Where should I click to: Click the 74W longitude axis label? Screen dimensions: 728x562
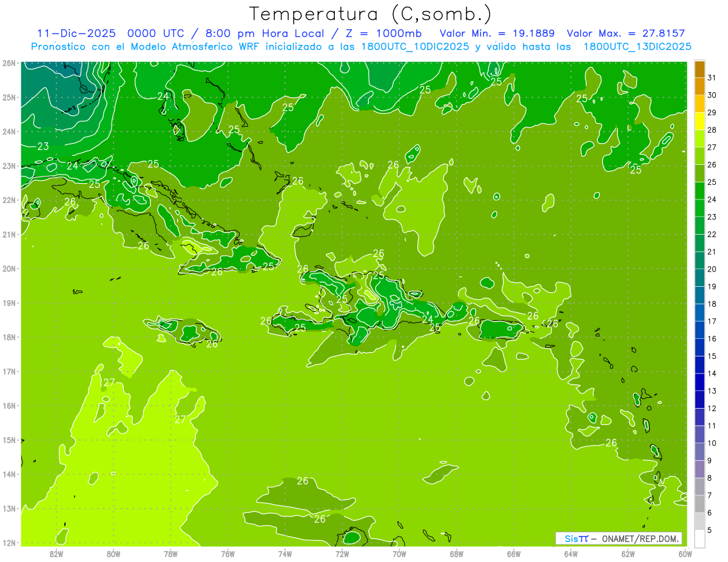pos(285,554)
